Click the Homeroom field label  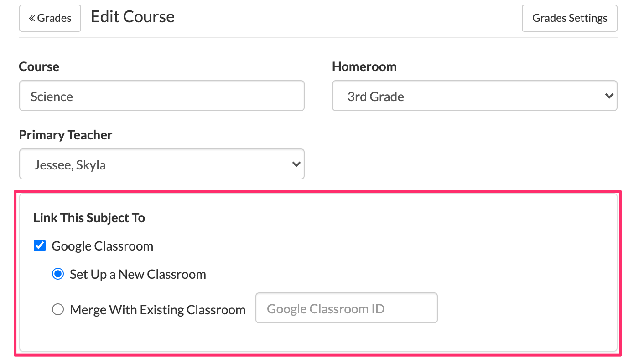coord(364,66)
